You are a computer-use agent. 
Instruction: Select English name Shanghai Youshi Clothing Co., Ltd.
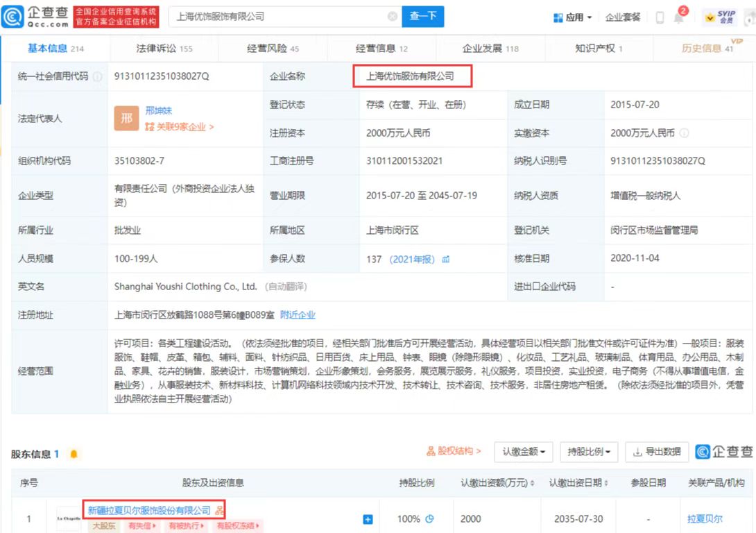[186, 287]
